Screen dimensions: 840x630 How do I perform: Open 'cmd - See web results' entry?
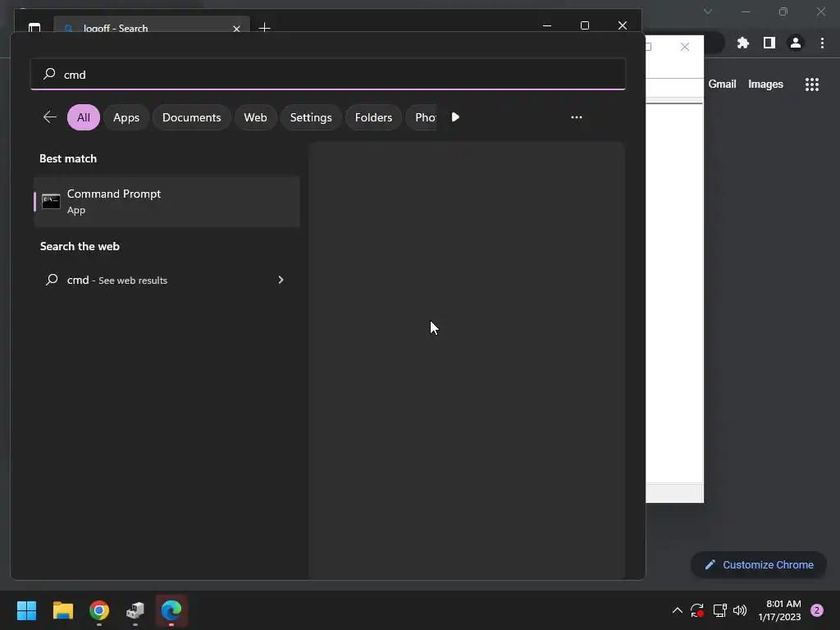(x=166, y=280)
